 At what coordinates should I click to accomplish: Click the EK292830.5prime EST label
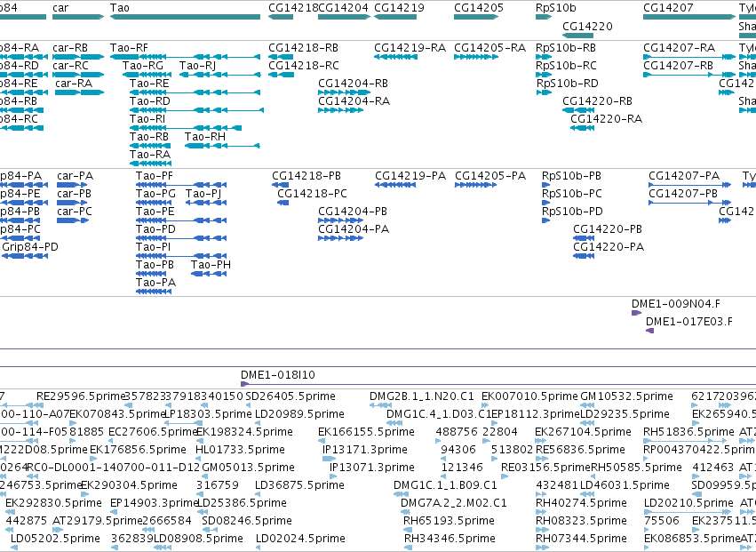pyautogui.click(x=53, y=503)
